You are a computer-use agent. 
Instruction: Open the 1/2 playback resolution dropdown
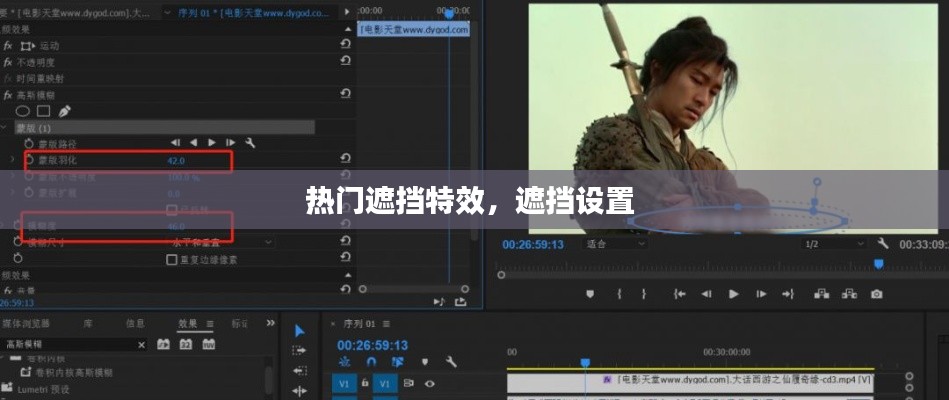tap(832, 244)
